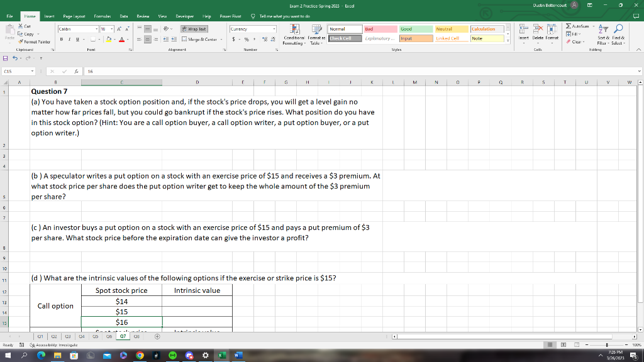Expand the cell styles gallery More arrow
This screenshot has width=644, height=362.
tap(508, 41)
